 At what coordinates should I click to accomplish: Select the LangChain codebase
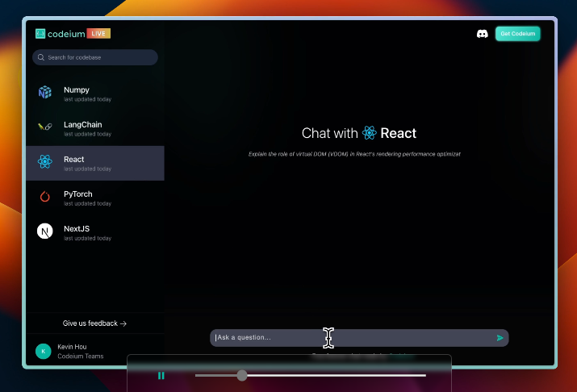95,128
